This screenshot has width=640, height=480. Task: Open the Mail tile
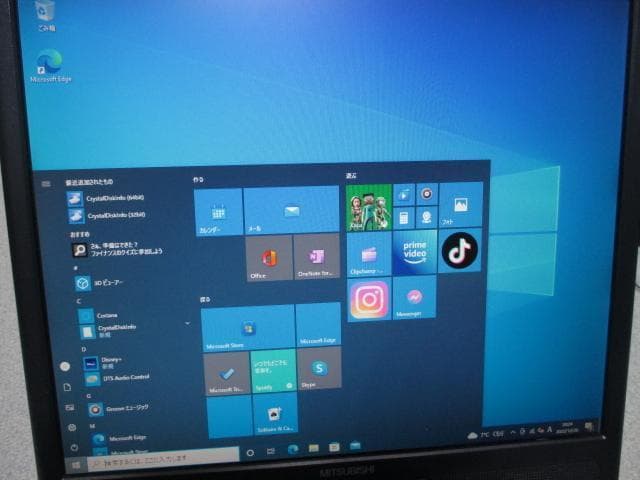291,210
